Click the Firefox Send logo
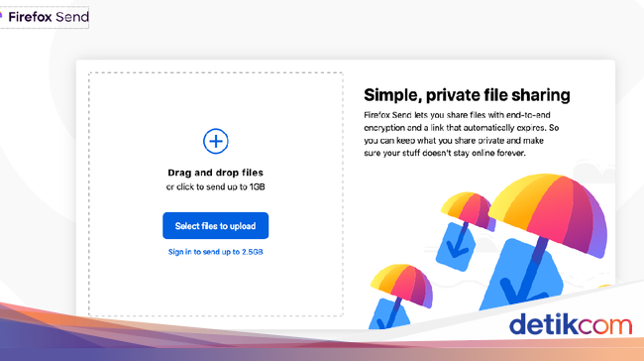Image resolution: width=644 pixels, height=361 pixels. (45, 17)
